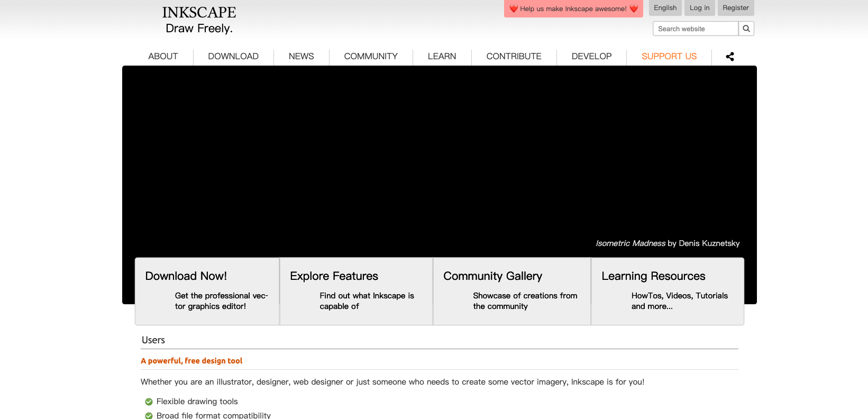Click the paragraph starting 'Whether you are an illustrator'
This screenshot has height=419, width=868.
[392, 382]
